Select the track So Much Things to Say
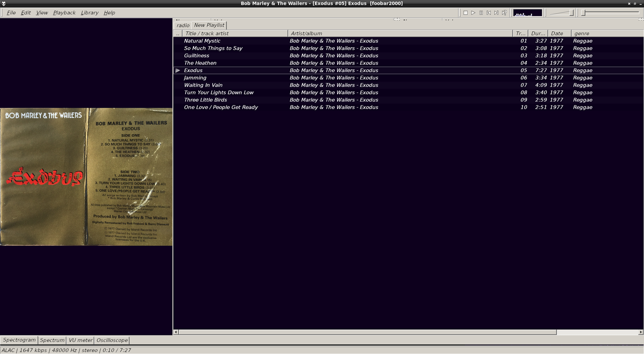644x354 pixels. pos(408,48)
